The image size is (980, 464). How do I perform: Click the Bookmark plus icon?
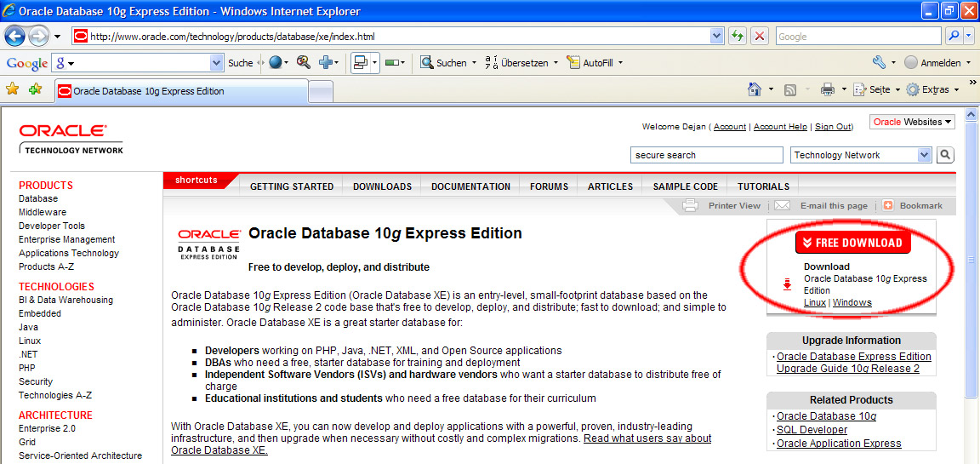pyautogui.click(x=887, y=205)
